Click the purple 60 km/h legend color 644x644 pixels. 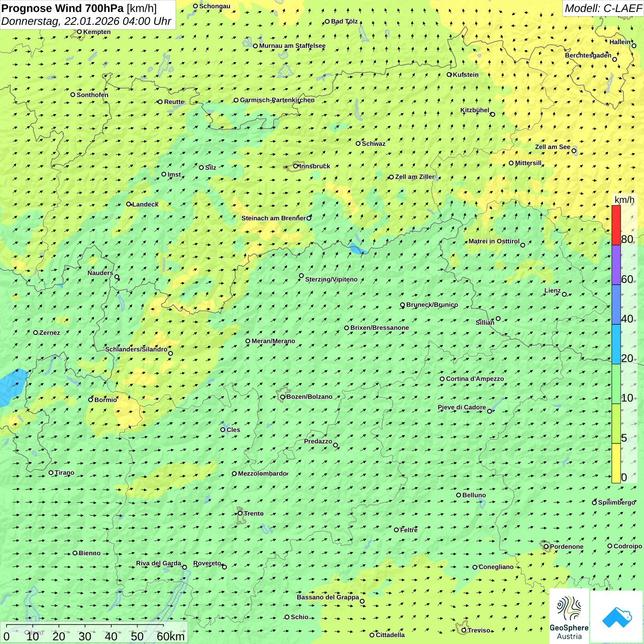[x=616, y=265]
